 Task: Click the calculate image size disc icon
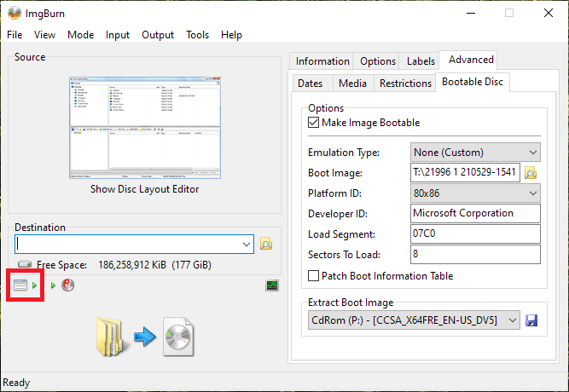pos(67,285)
